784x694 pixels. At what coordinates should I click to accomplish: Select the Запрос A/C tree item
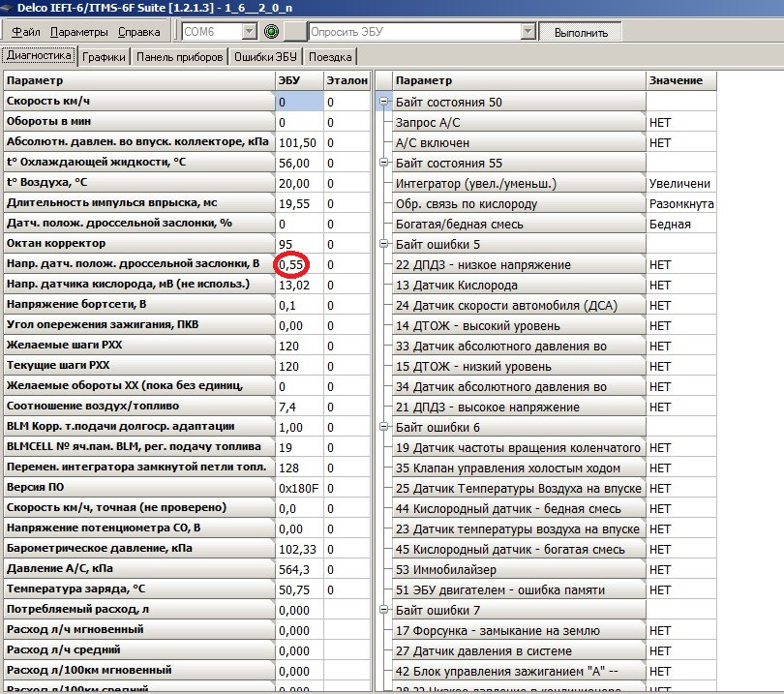[519, 123]
